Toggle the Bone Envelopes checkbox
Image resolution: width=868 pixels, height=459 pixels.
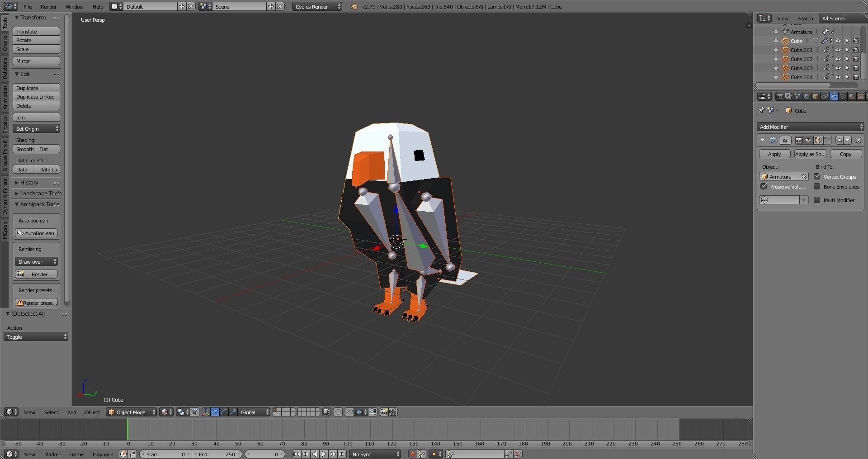(817, 186)
